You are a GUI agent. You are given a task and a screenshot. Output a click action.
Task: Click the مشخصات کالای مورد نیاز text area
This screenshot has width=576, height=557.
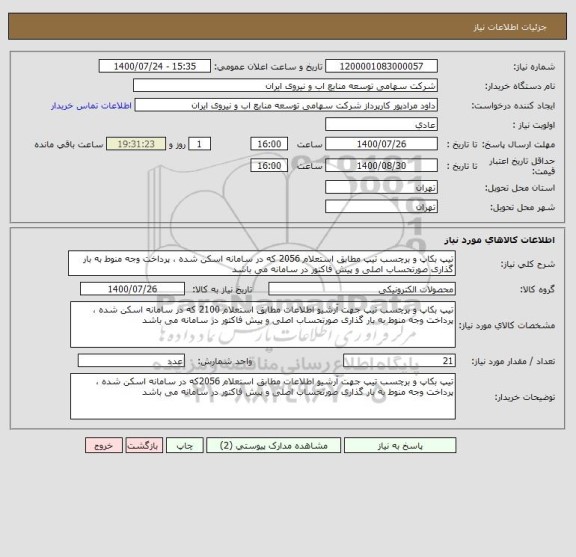263,324
